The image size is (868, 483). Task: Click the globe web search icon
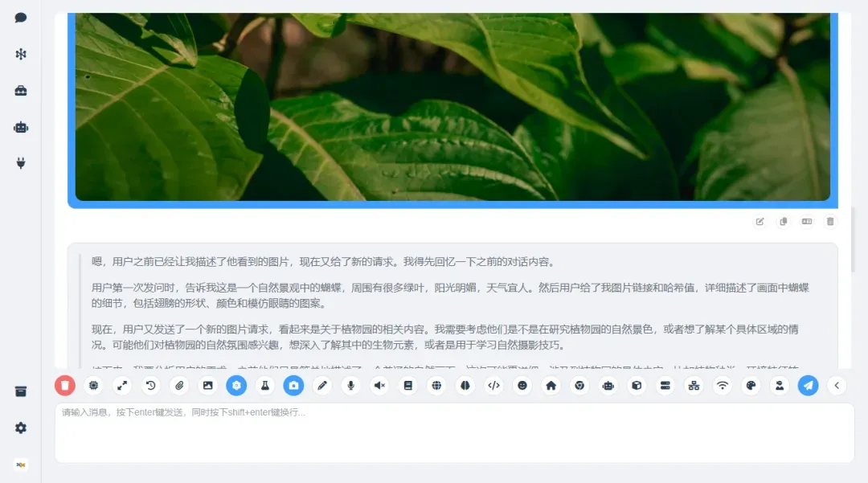click(436, 386)
